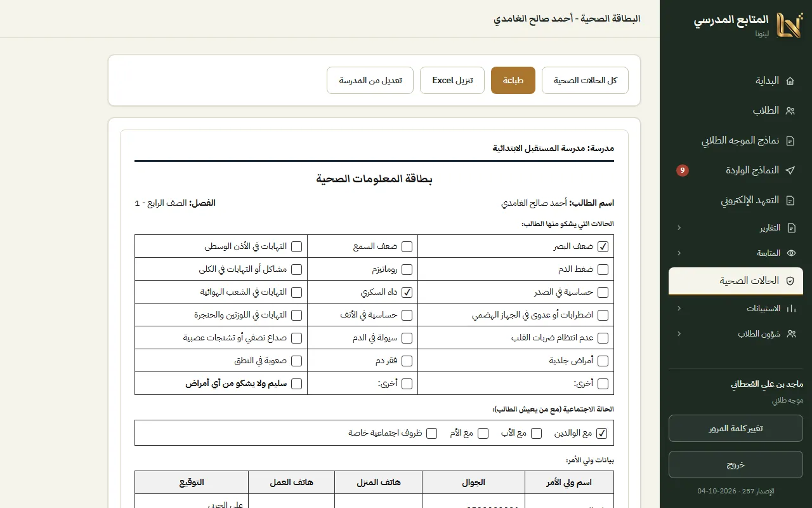The image size is (812, 508).
Task: Expand the التقارير submenu chevron
Action: pos(679,228)
